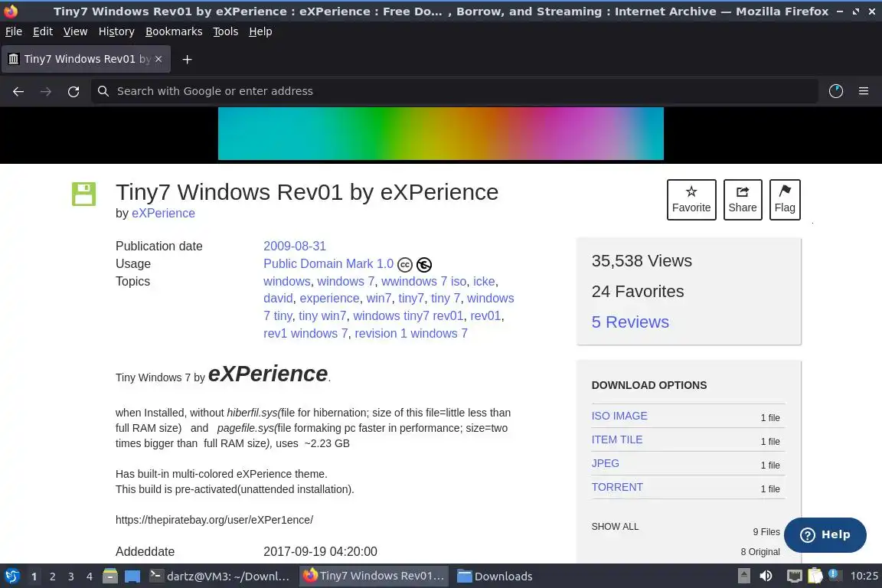Open the View menu
Image resolution: width=882 pixels, height=588 pixels.
[75, 31]
